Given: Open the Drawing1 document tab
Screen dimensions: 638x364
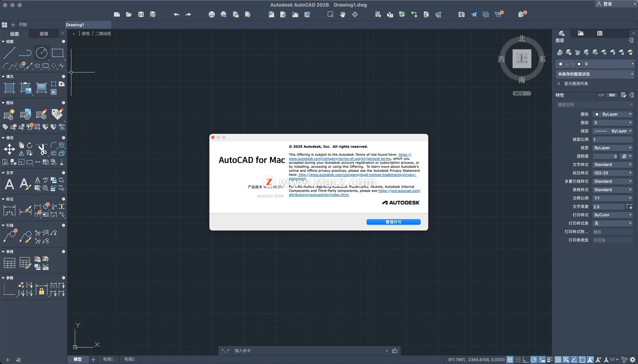Looking at the screenshot, I should (x=88, y=25).
